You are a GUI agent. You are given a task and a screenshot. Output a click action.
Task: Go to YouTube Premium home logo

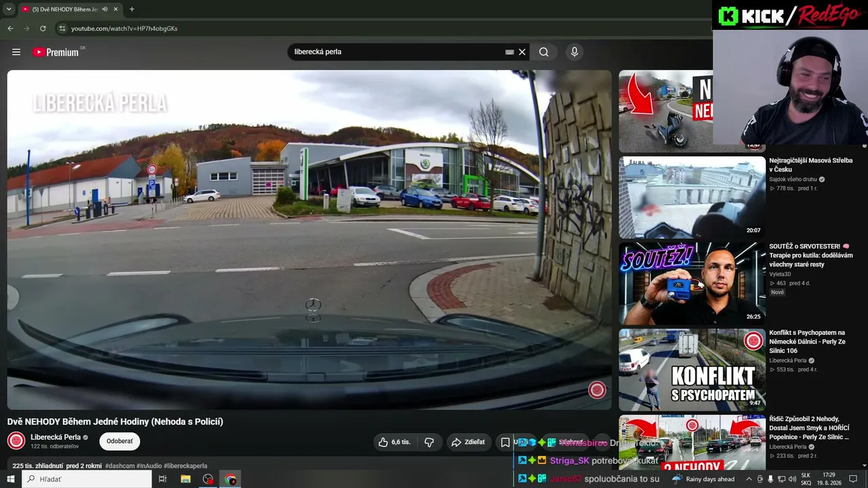(x=56, y=52)
